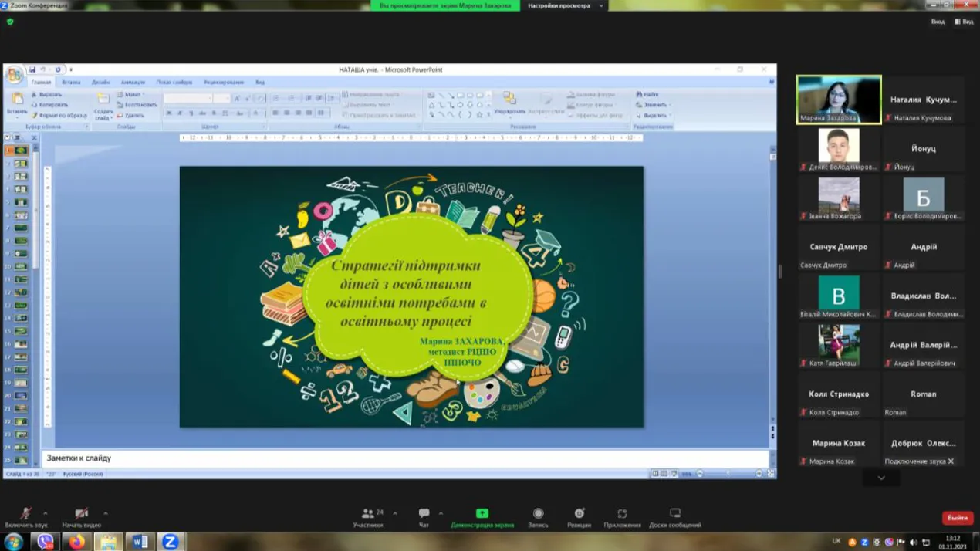This screenshot has height=551, width=980.
Task: Expand participants options arrow beside Участники
Action: [395, 513]
